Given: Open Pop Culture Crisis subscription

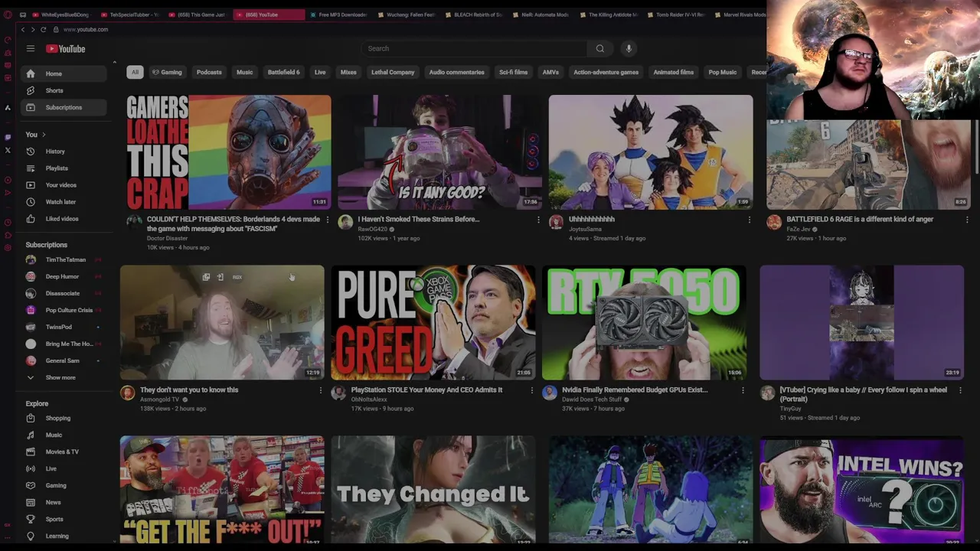Looking at the screenshot, I should coord(64,310).
